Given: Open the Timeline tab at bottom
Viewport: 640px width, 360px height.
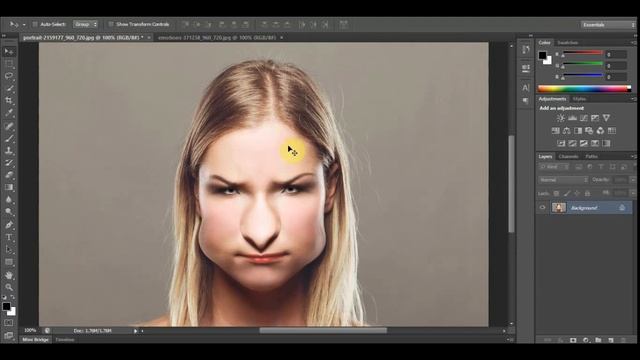Looking at the screenshot, I should [65, 340].
